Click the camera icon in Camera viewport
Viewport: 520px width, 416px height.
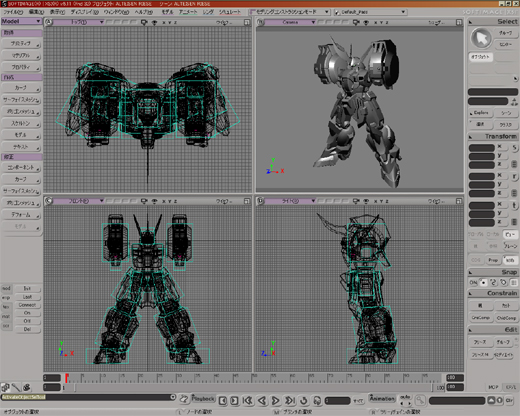click(356, 22)
